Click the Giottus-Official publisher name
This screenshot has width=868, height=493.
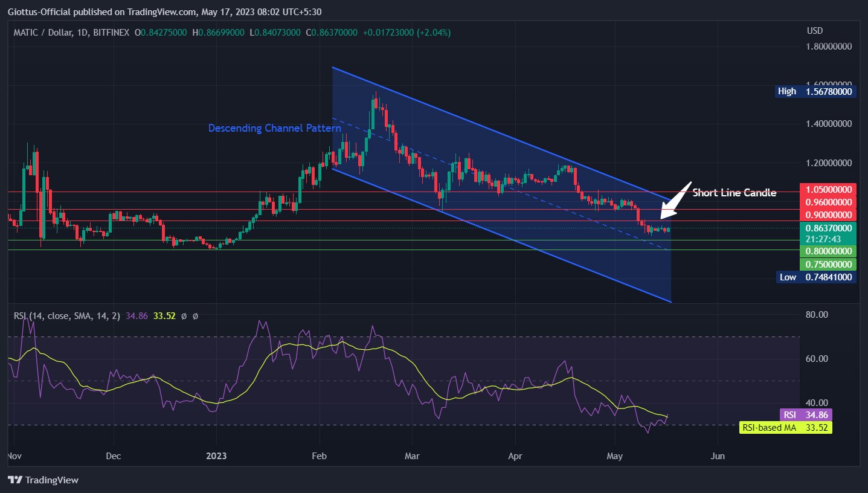[x=37, y=10]
